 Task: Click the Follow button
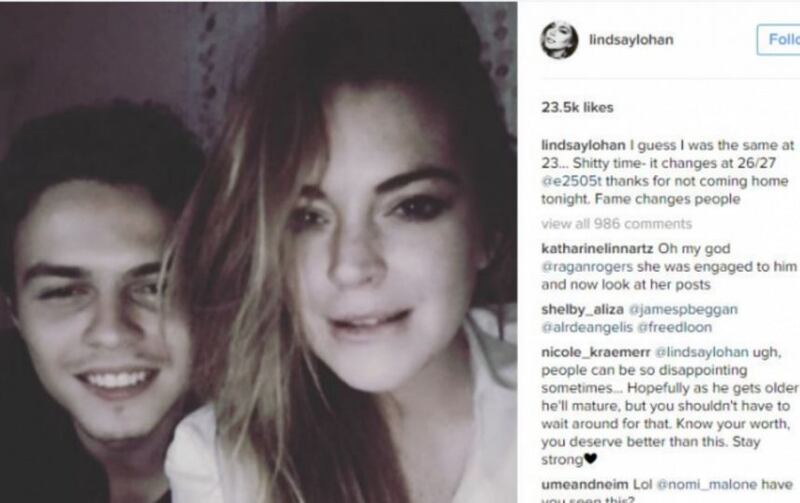[x=779, y=39]
